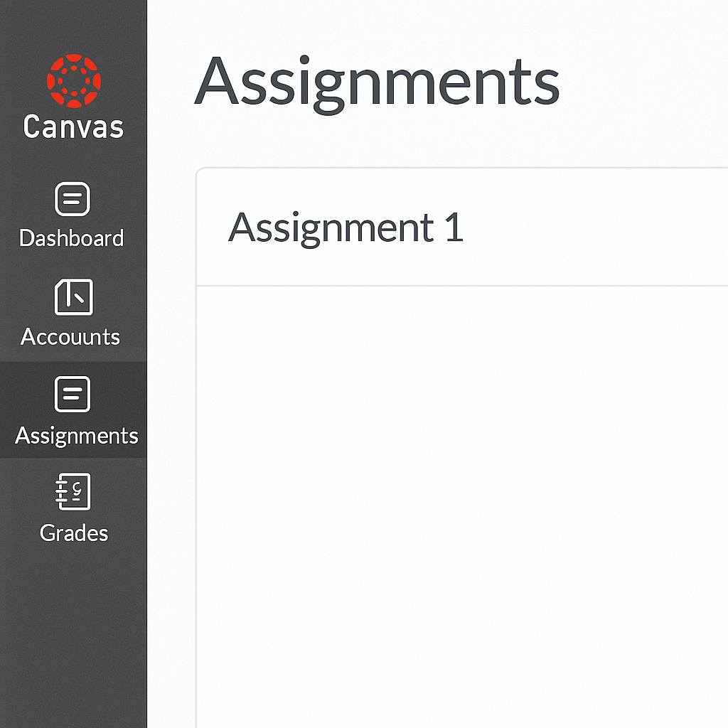Screen dimensions: 728x728
Task: Click the Canvas wordmark text
Action: click(73, 127)
